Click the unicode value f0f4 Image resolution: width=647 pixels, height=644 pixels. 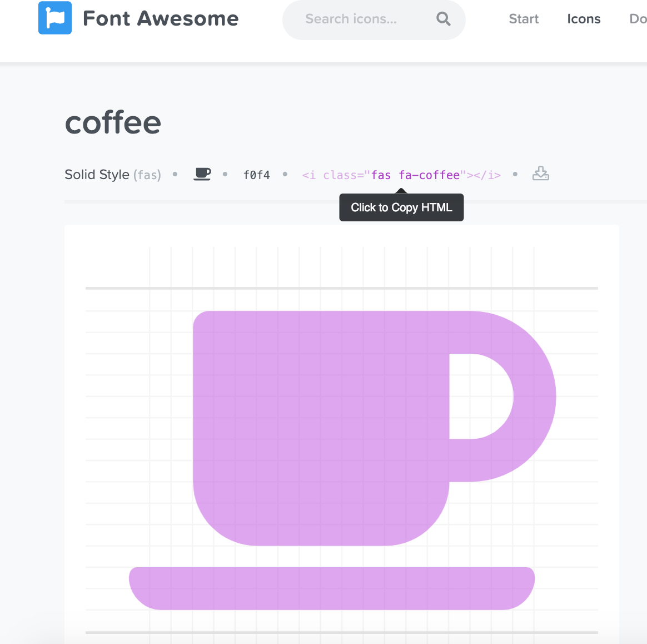(257, 174)
